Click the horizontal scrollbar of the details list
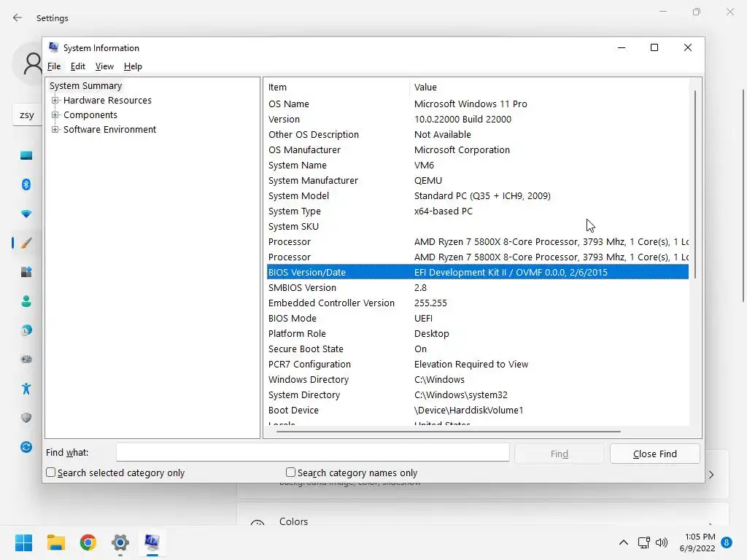747x560 pixels. 449,432
